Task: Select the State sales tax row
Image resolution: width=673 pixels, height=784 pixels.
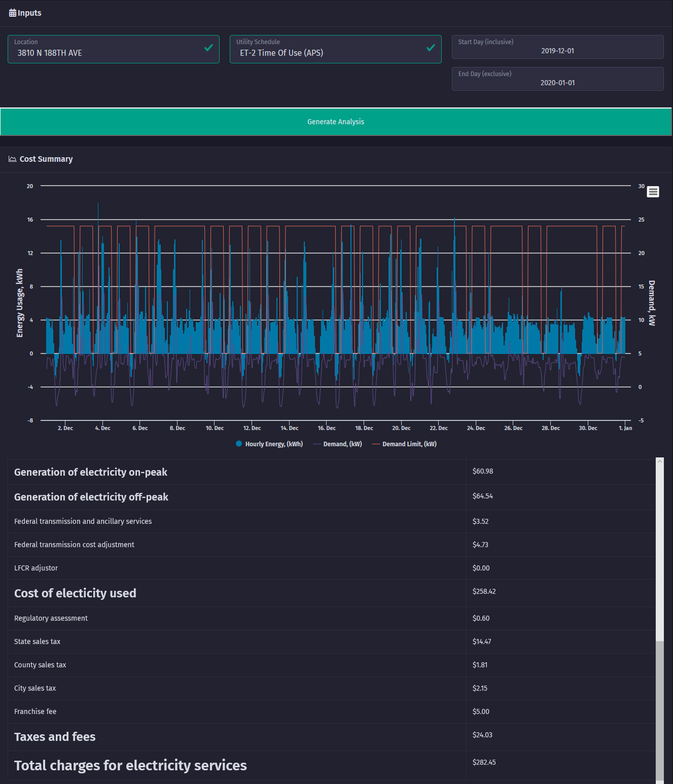Action: click(x=332, y=642)
